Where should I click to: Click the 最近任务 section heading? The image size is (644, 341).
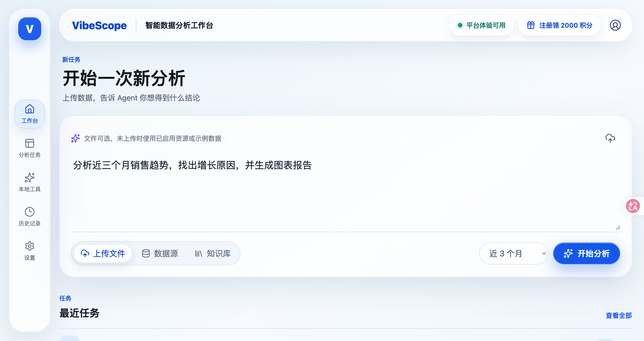(79, 313)
